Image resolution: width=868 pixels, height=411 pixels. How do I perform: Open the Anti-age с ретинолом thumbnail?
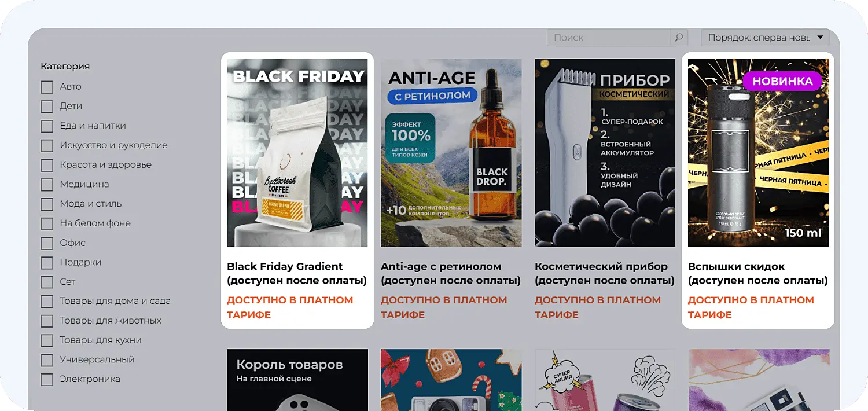click(x=451, y=153)
